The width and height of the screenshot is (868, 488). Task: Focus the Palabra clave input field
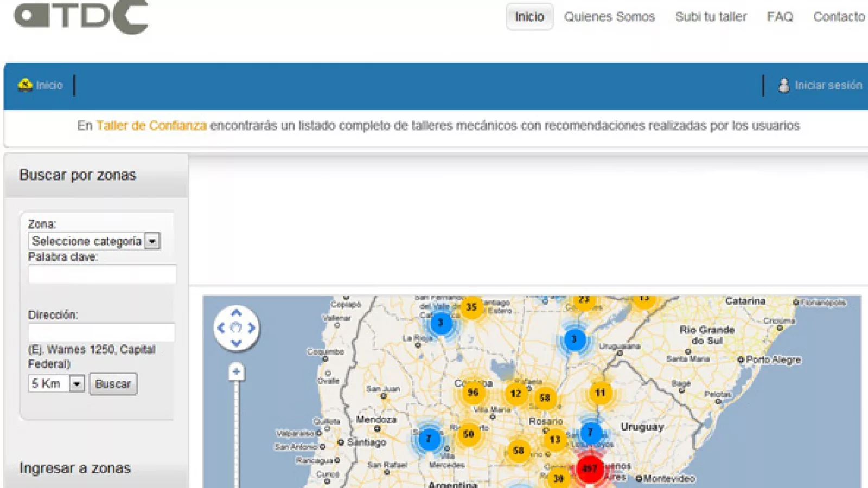pyautogui.click(x=102, y=274)
